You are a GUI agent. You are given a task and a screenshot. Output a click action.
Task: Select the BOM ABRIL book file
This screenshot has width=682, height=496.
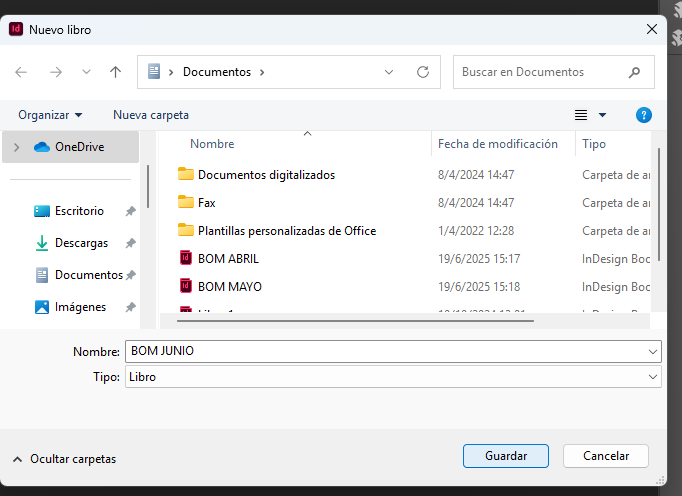click(228, 259)
